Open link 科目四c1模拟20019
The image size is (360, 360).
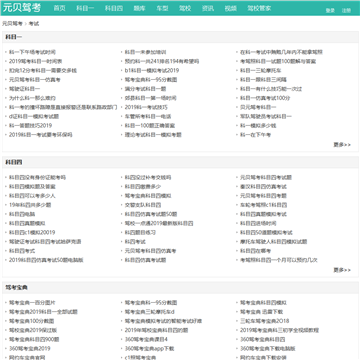coord(32,232)
